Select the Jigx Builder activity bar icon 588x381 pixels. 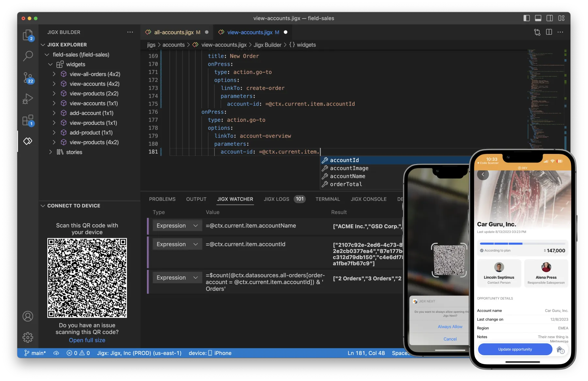tap(28, 141)
